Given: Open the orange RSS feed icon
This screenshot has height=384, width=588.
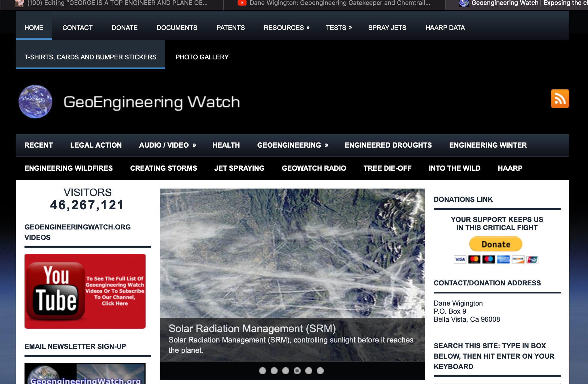Looking at the screenshot, I should click(560, 99).
